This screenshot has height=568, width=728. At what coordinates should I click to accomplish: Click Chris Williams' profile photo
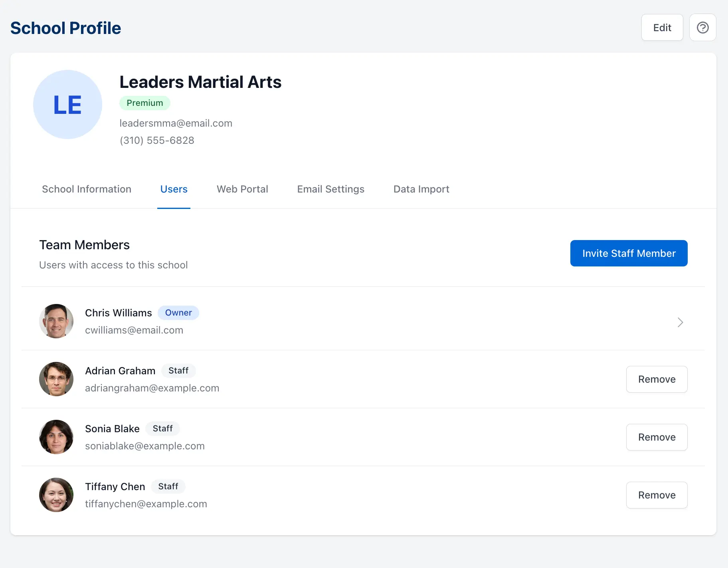[56, 321]
